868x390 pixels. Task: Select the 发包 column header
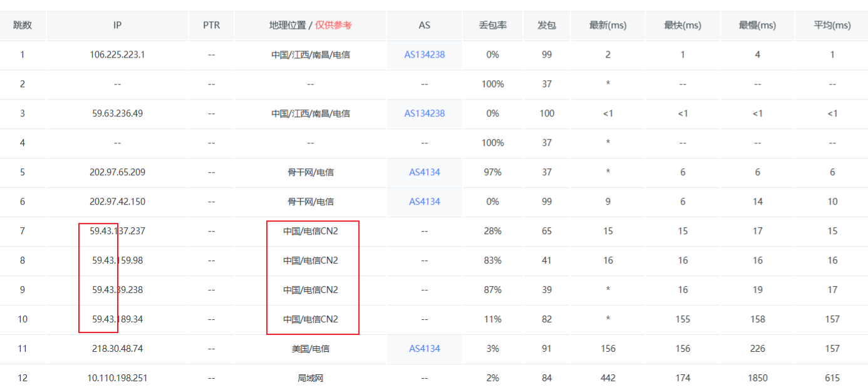[547, 25]
